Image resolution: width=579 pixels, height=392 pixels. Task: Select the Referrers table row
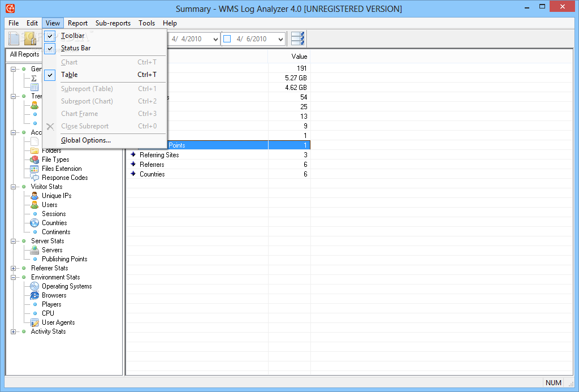coord(219,165)
